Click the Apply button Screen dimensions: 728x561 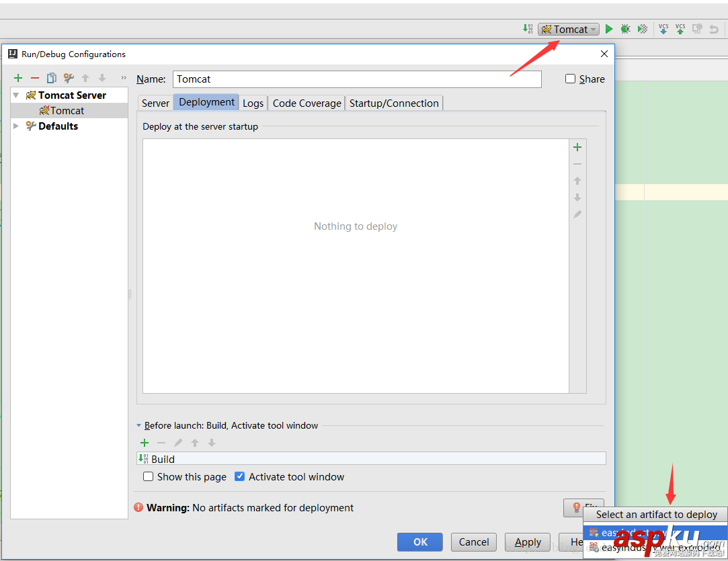[x=528, y=542]
